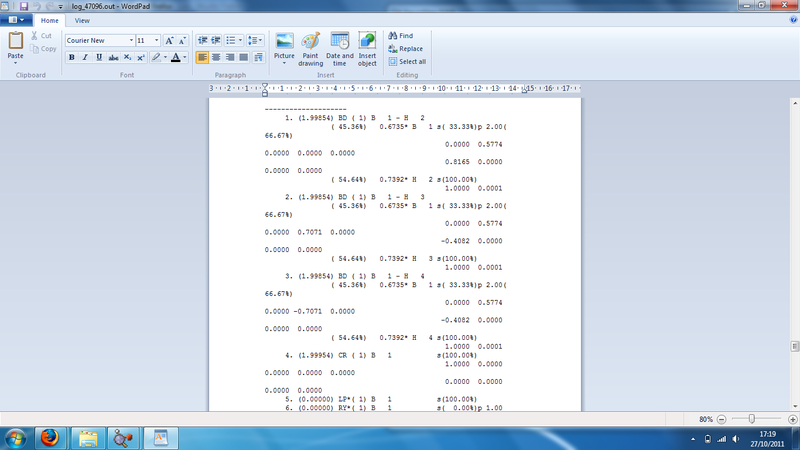
Task: Insert a Paint drawing
Action: 310,49
